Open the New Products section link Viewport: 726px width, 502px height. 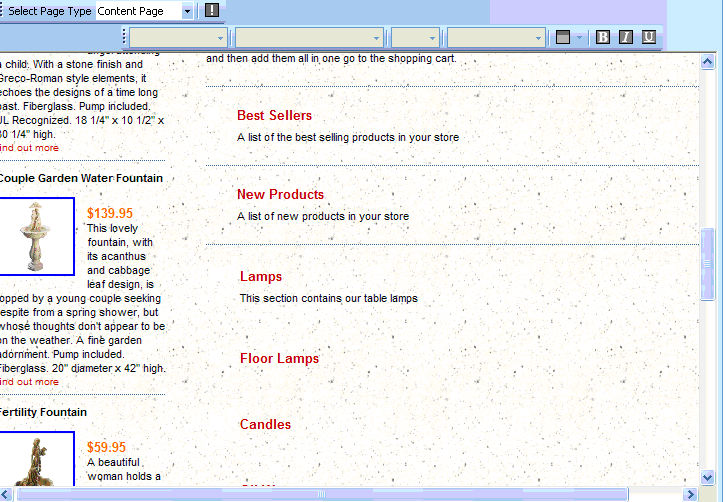pyautogui.click(x=280, y=194)
